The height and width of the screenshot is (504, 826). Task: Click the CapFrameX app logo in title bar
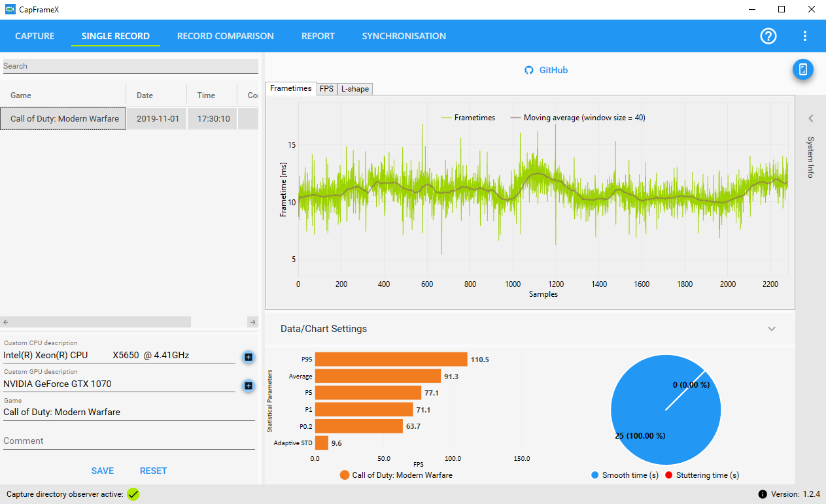[x=10, y=9]
